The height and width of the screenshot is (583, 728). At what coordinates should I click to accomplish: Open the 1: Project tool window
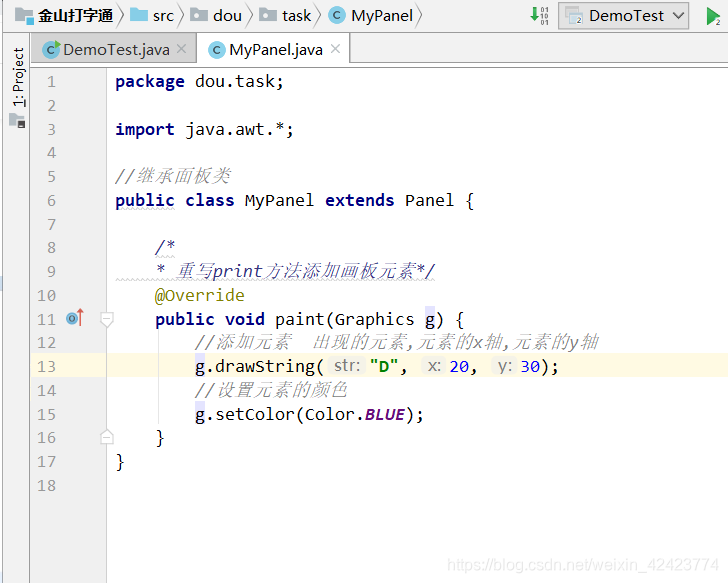pyautogui.click(x=18, y=77)
